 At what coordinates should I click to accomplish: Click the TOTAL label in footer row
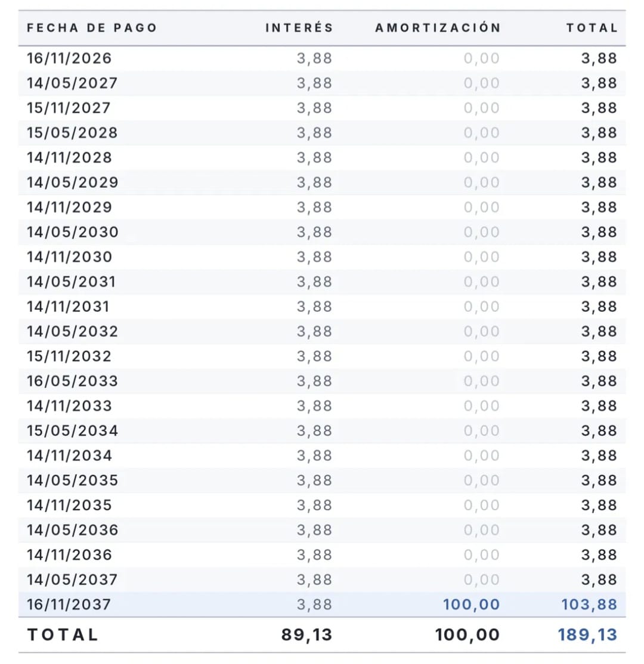click(x=63, y=635)
